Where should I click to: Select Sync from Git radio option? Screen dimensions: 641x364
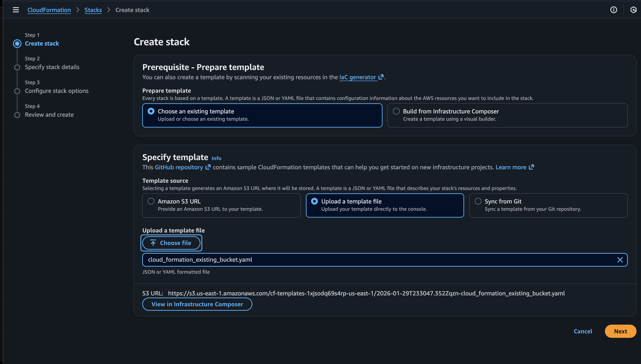(x=478, y=201)
